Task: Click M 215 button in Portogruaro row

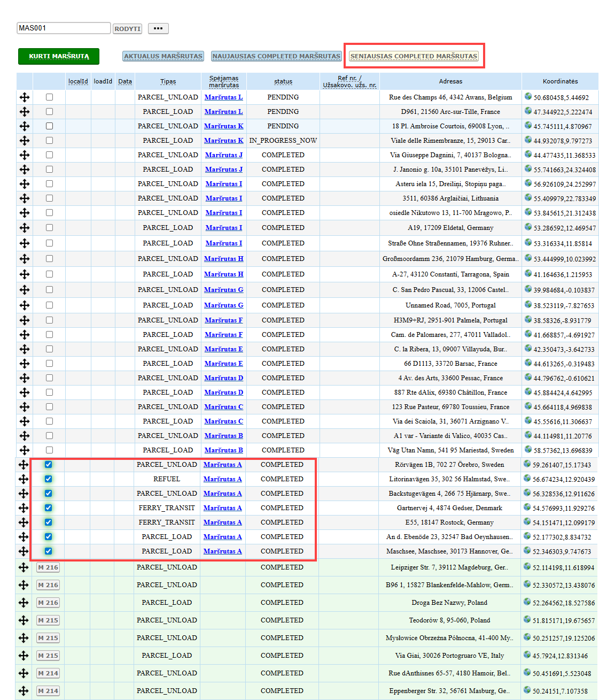Action: pyautogui.click(x=48, y=656)
